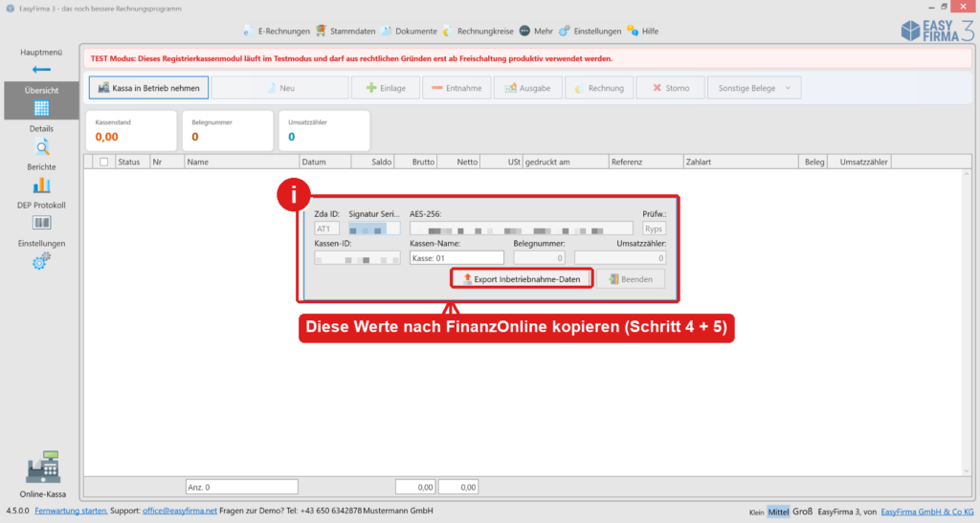Click the dialog Belegnummer field
The height and width of the screenshot is (523, 980).
point(540,258)
